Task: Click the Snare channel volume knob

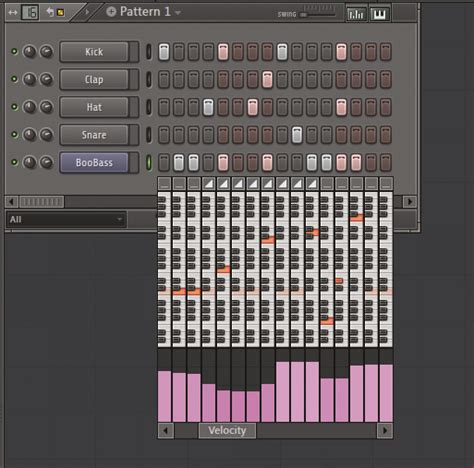Action: click(x=46, y=135)
